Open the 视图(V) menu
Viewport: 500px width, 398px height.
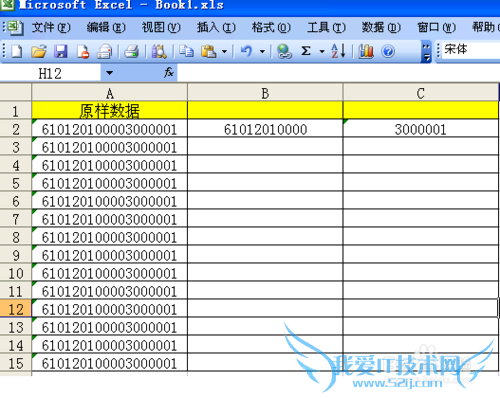[x=161, y=27]
